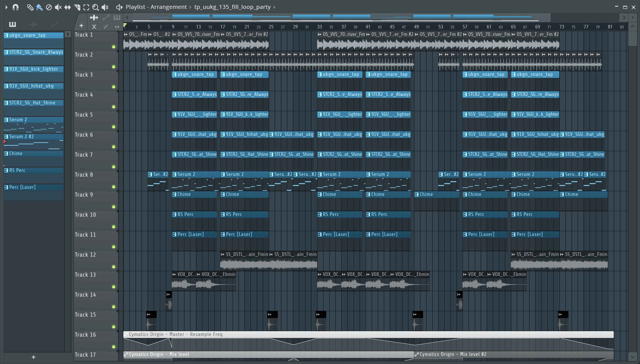
Task: Select the Slice tool
Action: click(x=77, y=7)
